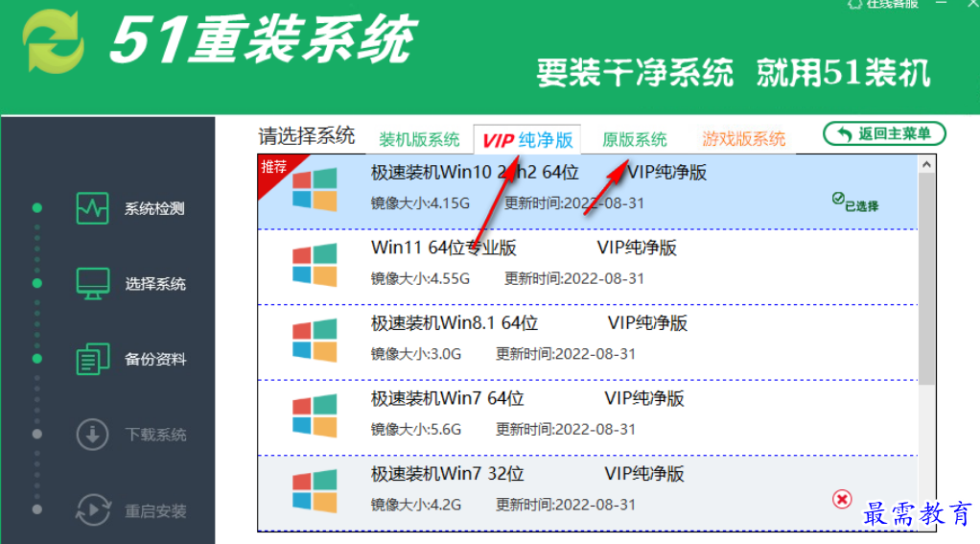Click the 下载系统 download icon

click(92, 434)
